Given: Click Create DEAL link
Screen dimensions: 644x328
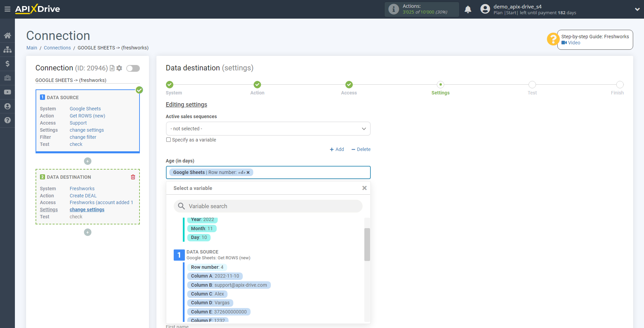Looking at the screenshot, I should (83, 196).
